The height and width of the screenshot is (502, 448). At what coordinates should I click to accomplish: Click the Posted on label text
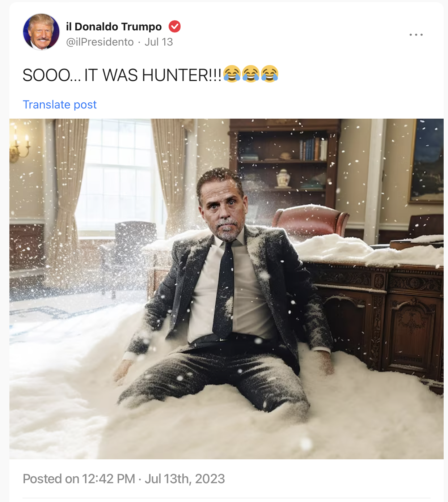click(x=51, y=479)
